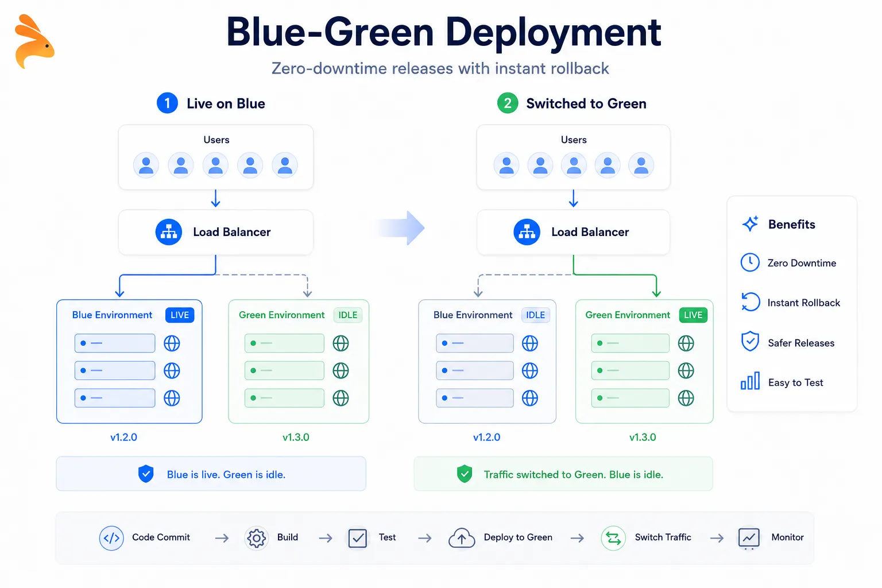
Task: Click the Benefits sparkle icon
Action: 751,223
